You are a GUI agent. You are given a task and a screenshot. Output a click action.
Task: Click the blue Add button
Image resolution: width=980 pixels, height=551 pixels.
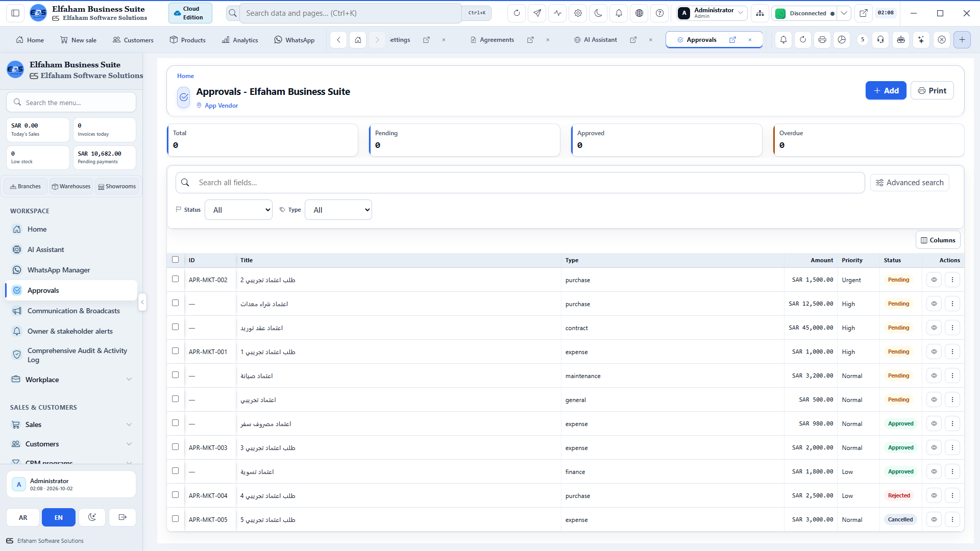pyautogui.click(x=886, y=90)
